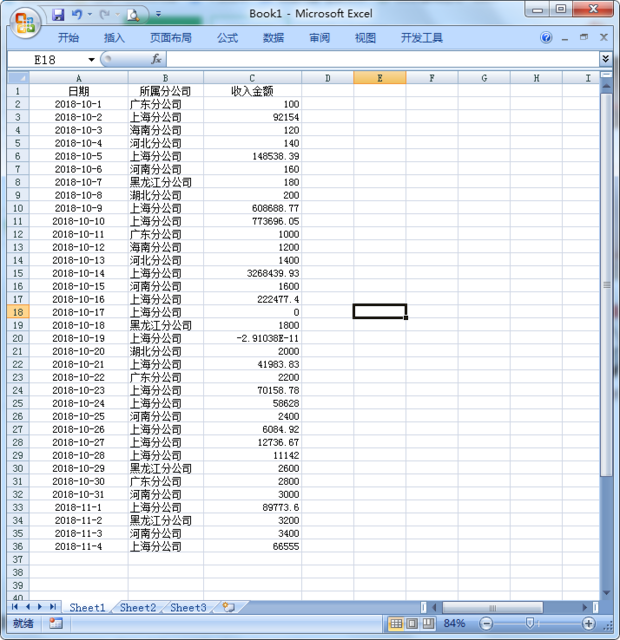Click the Name Box showing E18
The height and width of the screenshot is (640, 620).
point(47,60)
